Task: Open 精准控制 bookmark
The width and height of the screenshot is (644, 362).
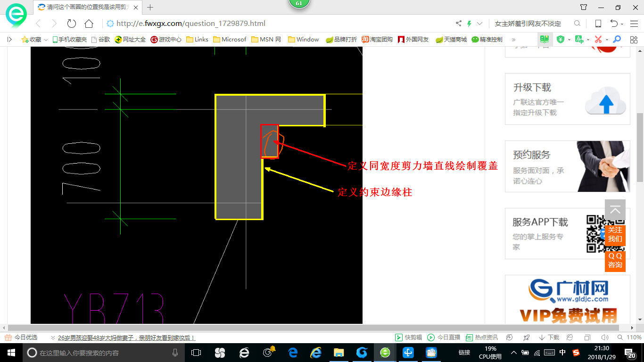Action: tap(487, 40)
